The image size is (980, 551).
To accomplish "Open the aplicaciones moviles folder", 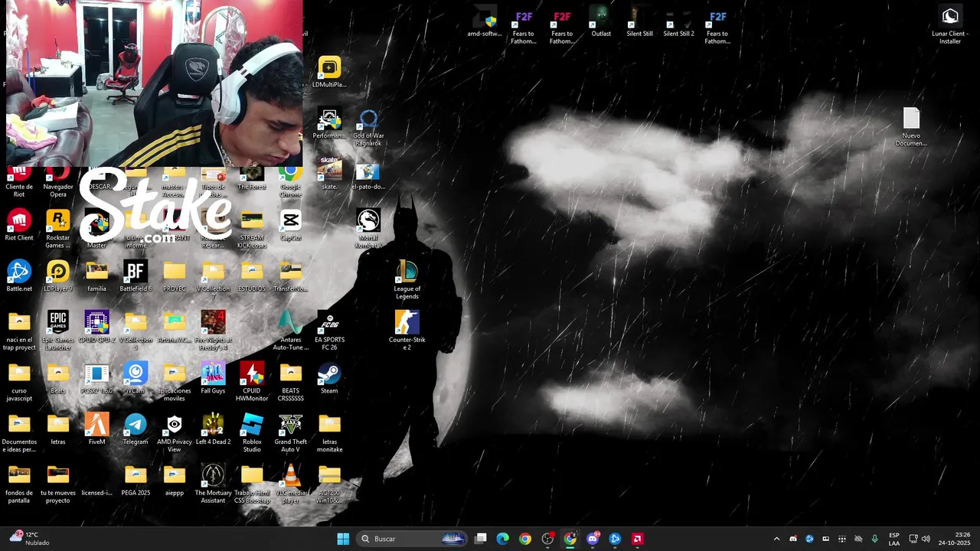I will point(175,382).
